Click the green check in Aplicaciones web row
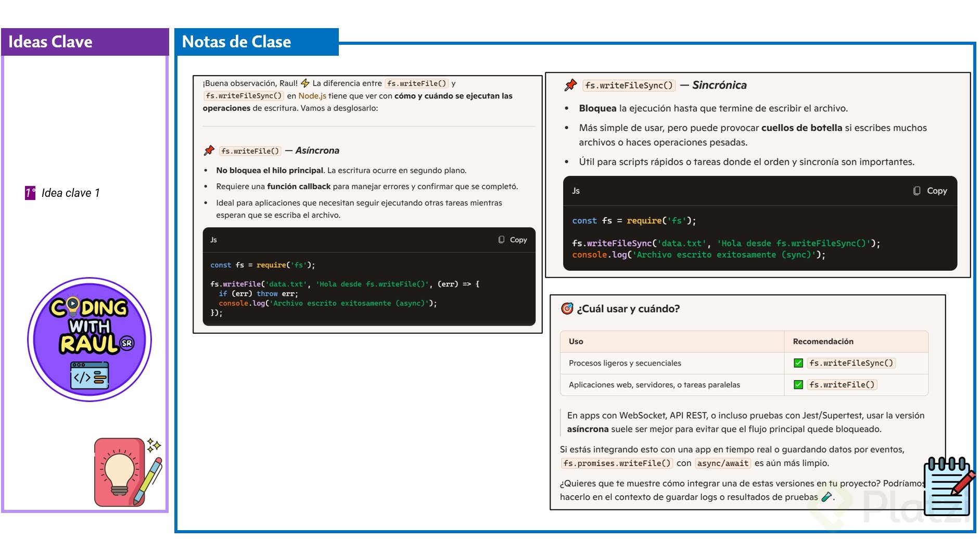 [798, 385]
